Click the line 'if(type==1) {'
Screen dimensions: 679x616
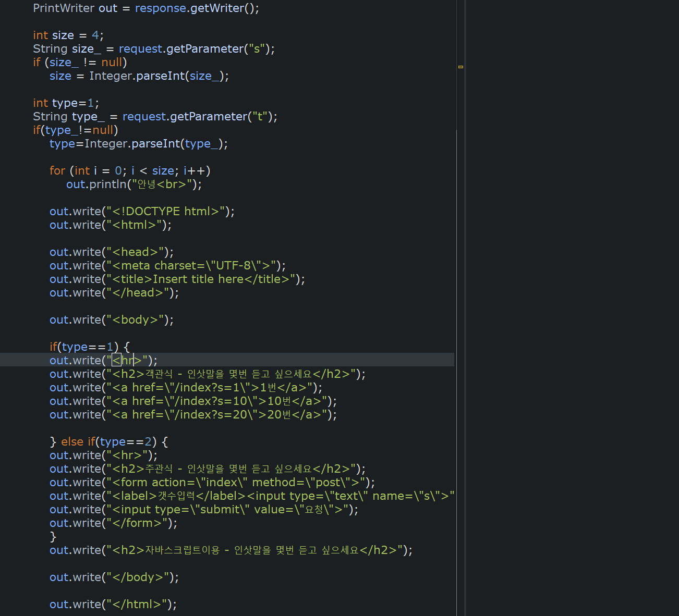click(x=90, y=347)
